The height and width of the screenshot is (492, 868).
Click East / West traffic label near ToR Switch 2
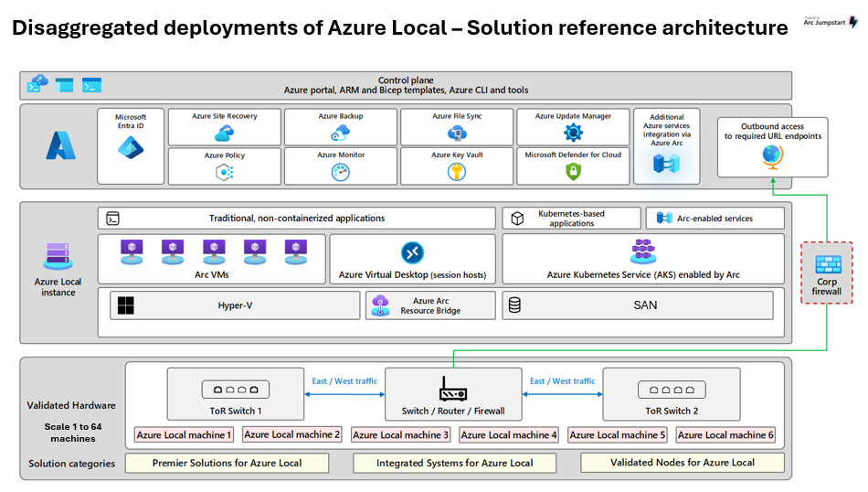pos(563,381)
